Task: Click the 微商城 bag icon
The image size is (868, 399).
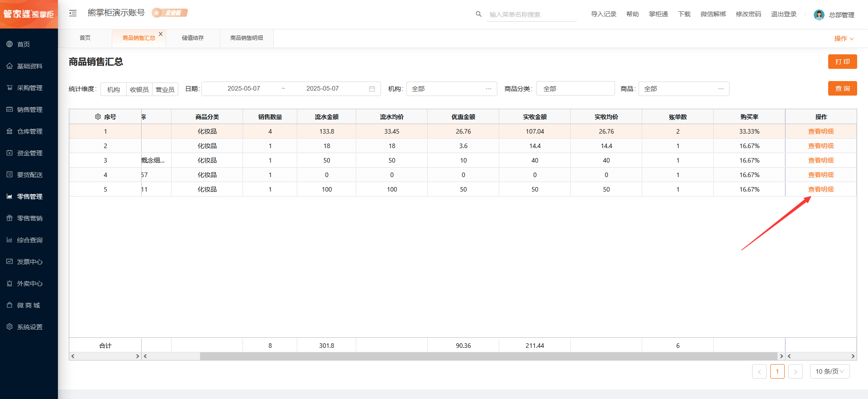Action: coord(10,305)
